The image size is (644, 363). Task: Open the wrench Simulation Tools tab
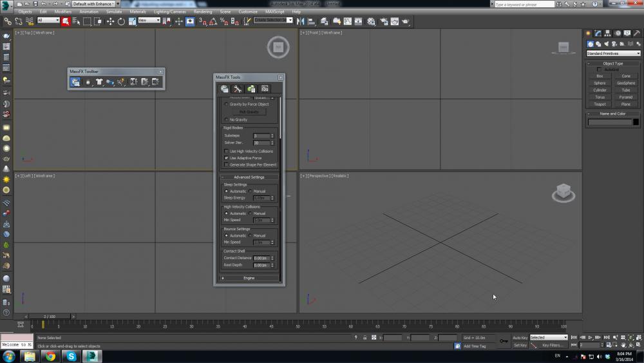click(238, 89)
